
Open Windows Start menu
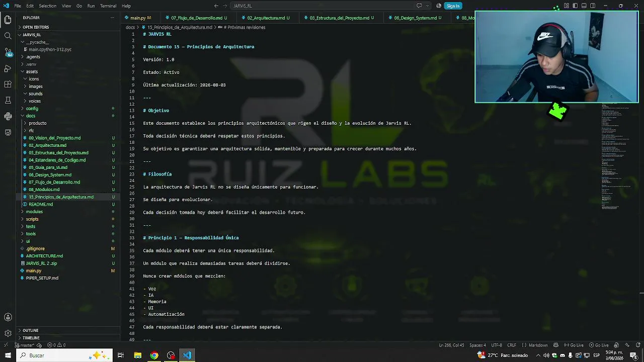pyautogui.click(x=7, y=355)
